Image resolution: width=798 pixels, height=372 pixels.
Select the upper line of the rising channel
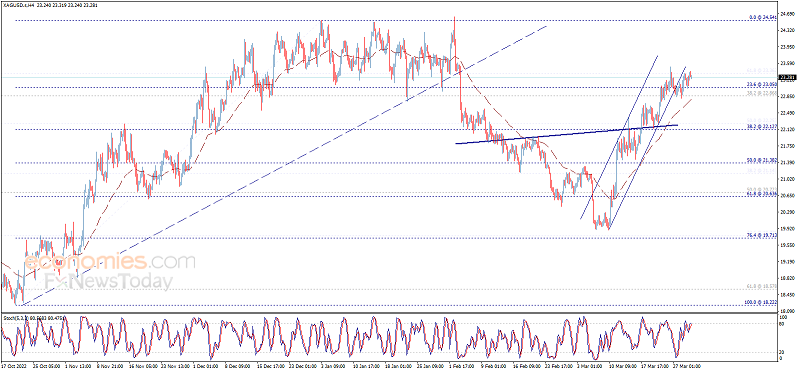619,137
